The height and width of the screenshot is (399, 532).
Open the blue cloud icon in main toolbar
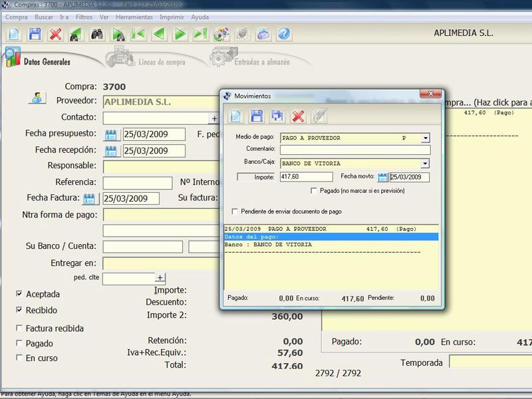click(263, 35)
